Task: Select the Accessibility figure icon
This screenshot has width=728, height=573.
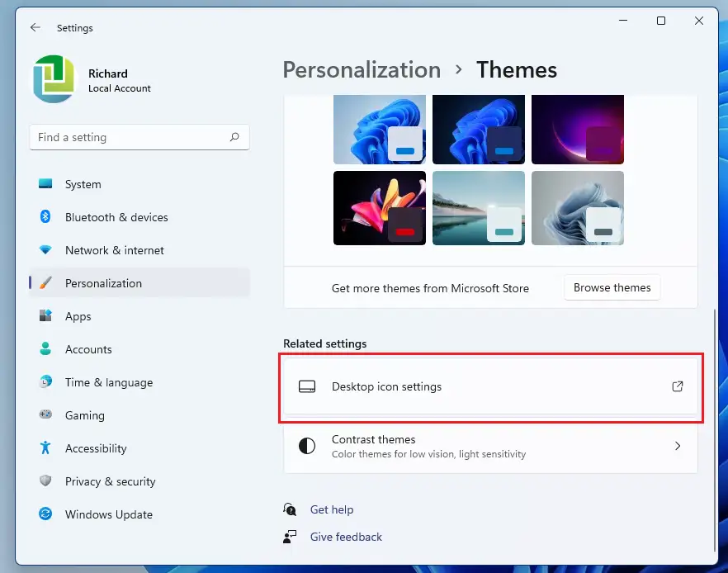Action: [x=45, y=448]
